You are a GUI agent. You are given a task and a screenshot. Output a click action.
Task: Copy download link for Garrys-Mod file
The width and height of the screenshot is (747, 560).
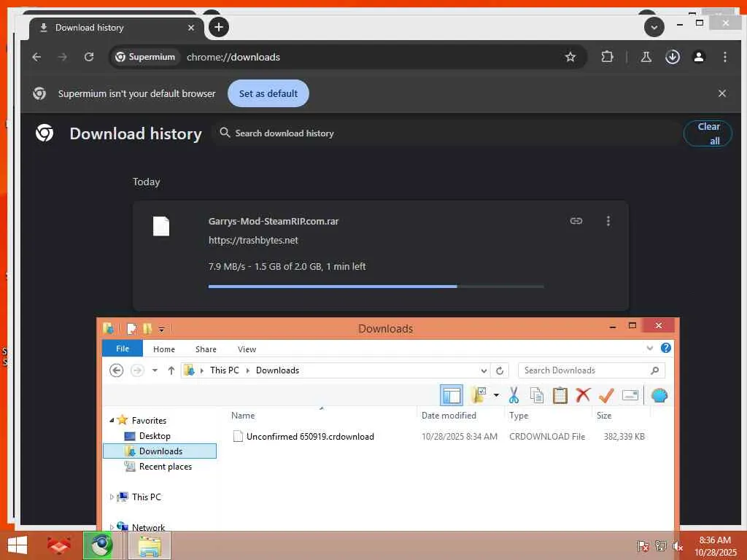576,221
